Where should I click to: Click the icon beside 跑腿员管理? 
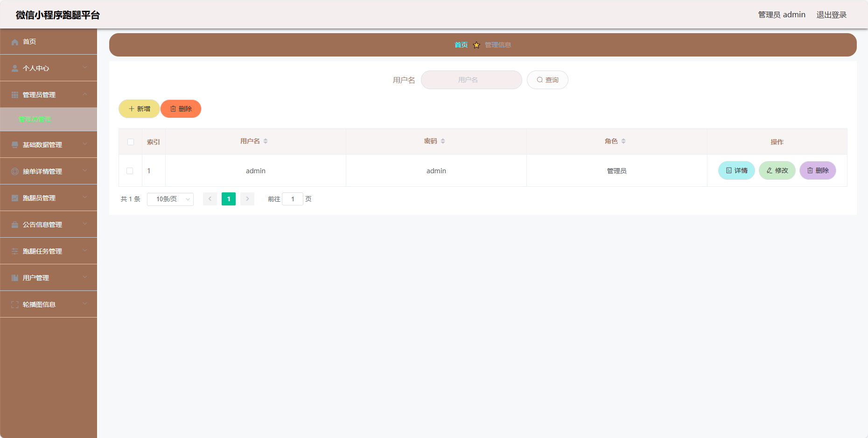click(x=15, y=198)
